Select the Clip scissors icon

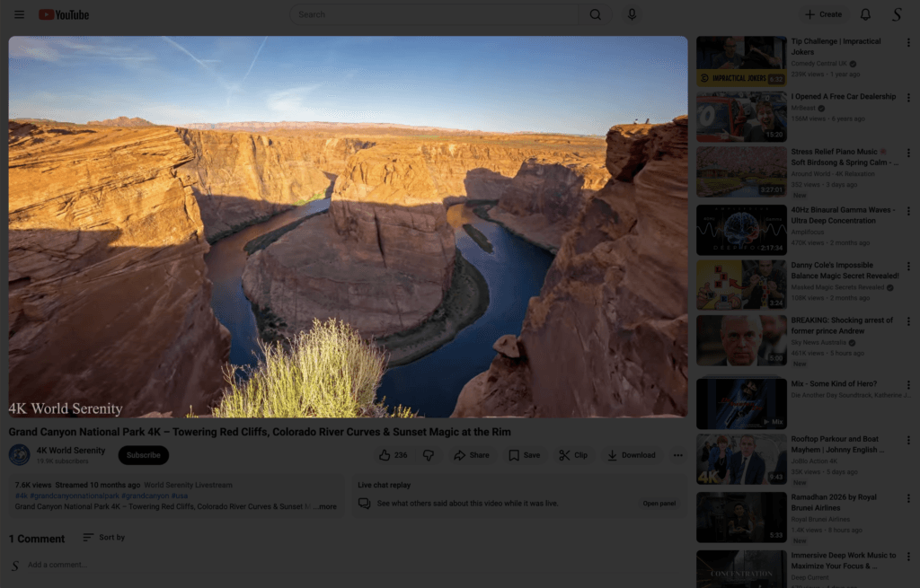(573, 455)
